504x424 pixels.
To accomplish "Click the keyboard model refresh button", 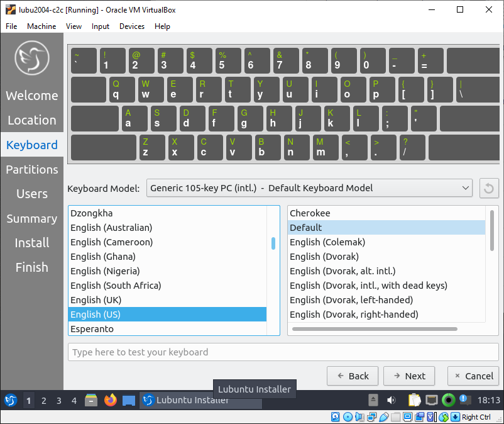I will [x=489, y=187].
